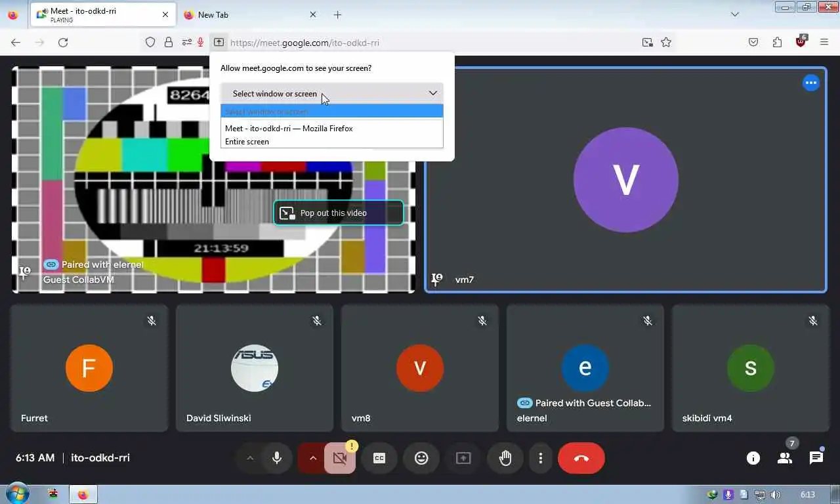Viewport: 840px width, 504px height.
Task: Open the Pocket save icon in toolbar
Action: [753, 43]
